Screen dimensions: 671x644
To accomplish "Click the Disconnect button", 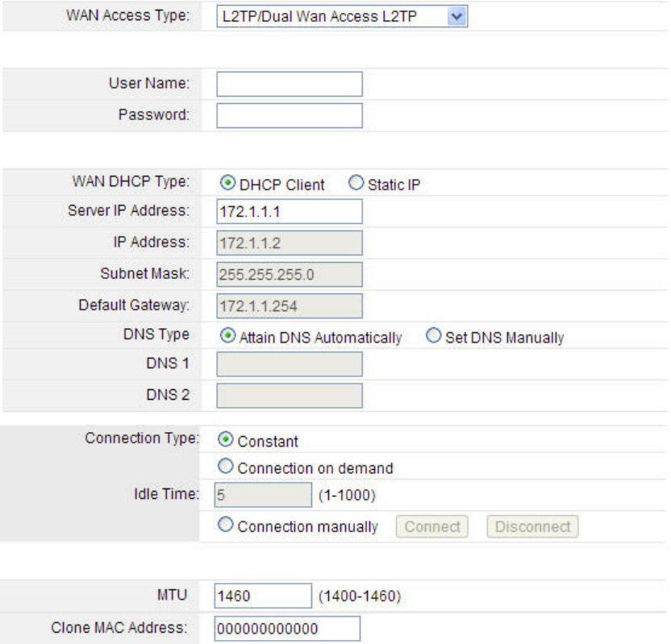I will pyautogui.click(x=532, y=526).
